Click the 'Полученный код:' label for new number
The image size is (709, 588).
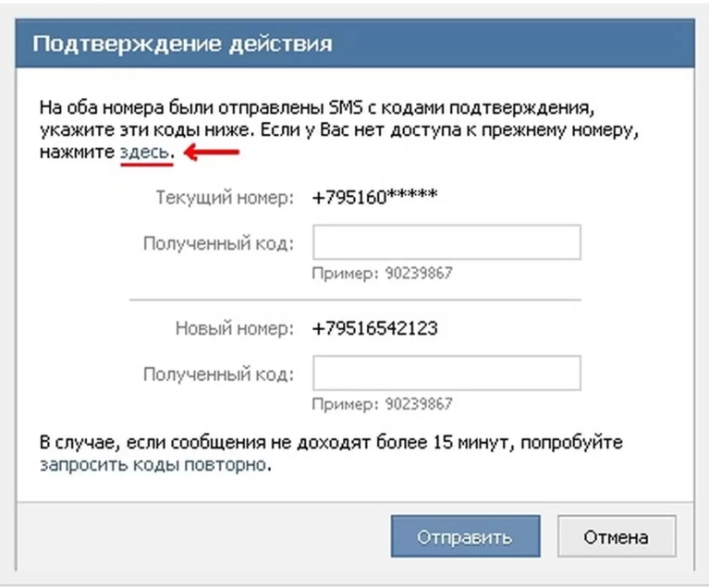click(218, 374)
